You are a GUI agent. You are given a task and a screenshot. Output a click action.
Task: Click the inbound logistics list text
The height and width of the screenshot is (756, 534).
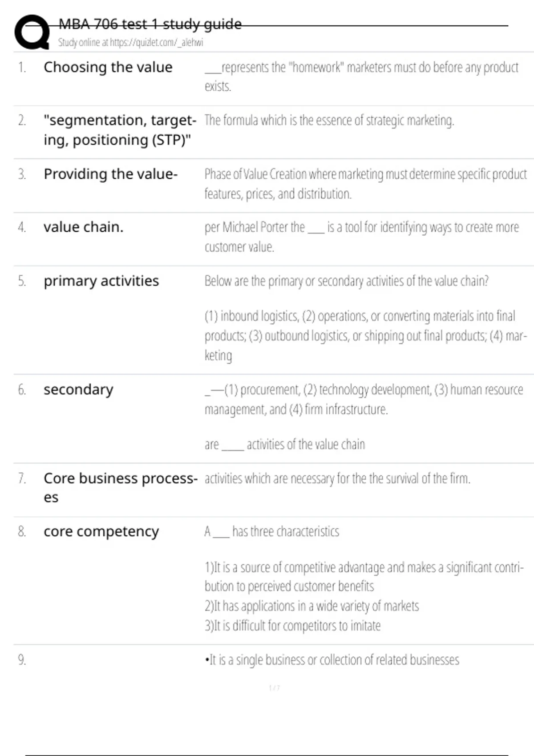click(365, 335)
